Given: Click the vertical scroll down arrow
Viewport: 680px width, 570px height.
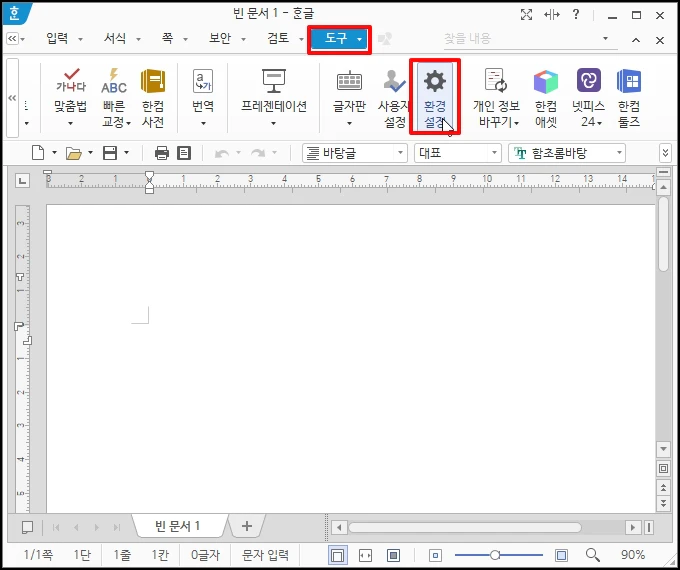Looking at the screenshot, I should pos(663,449).
